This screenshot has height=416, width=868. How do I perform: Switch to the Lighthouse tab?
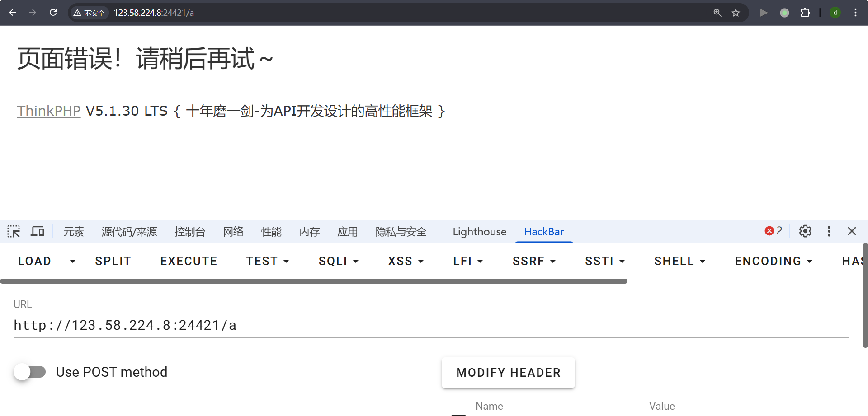pyautogui.click(x=480, y=232)
